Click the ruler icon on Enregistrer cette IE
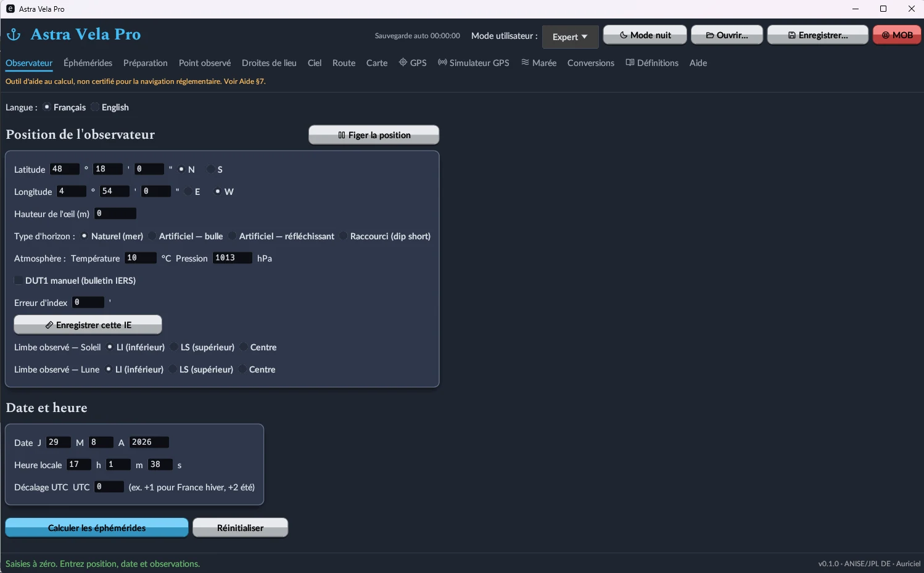The image size is (924, 573). tap(49, 325)
